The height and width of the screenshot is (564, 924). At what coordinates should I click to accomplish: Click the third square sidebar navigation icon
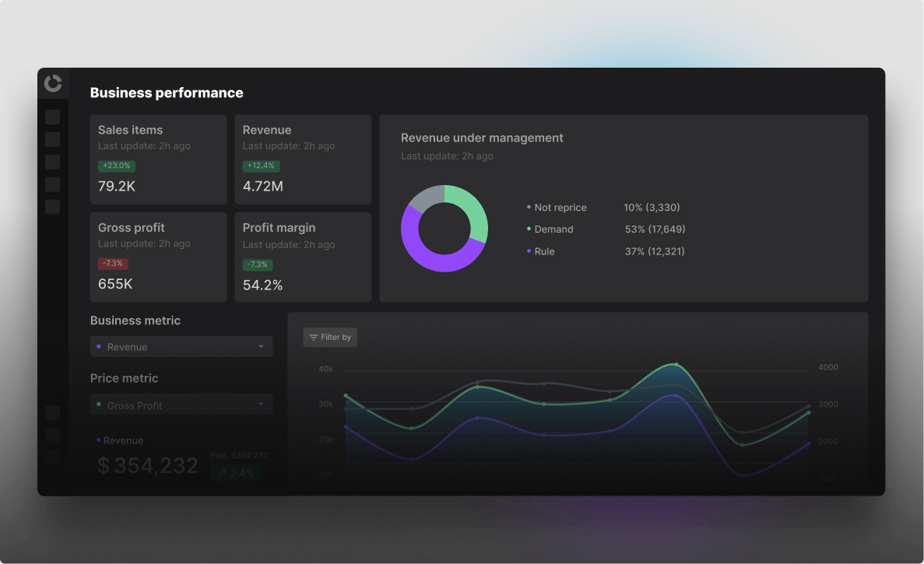tap(52, 162)
